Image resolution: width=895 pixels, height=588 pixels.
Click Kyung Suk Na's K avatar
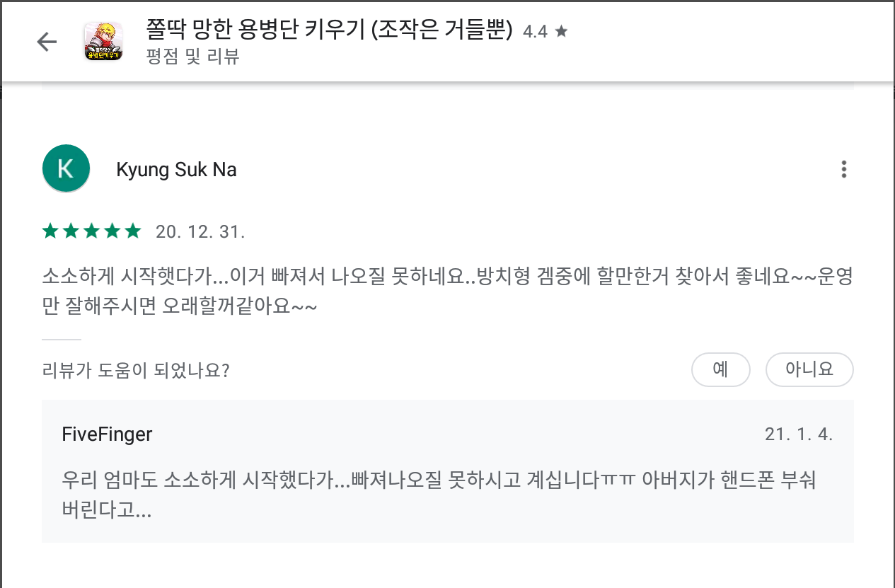66,169
